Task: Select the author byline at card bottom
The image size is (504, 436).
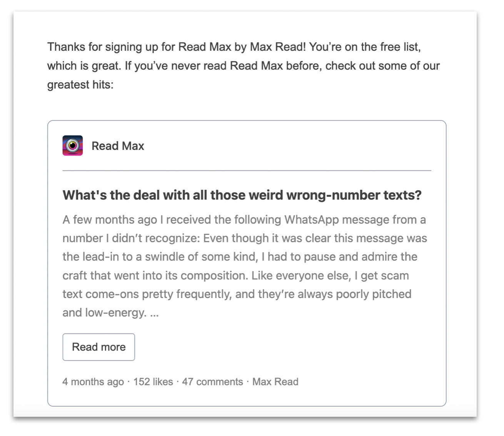Action: (275, 382)
